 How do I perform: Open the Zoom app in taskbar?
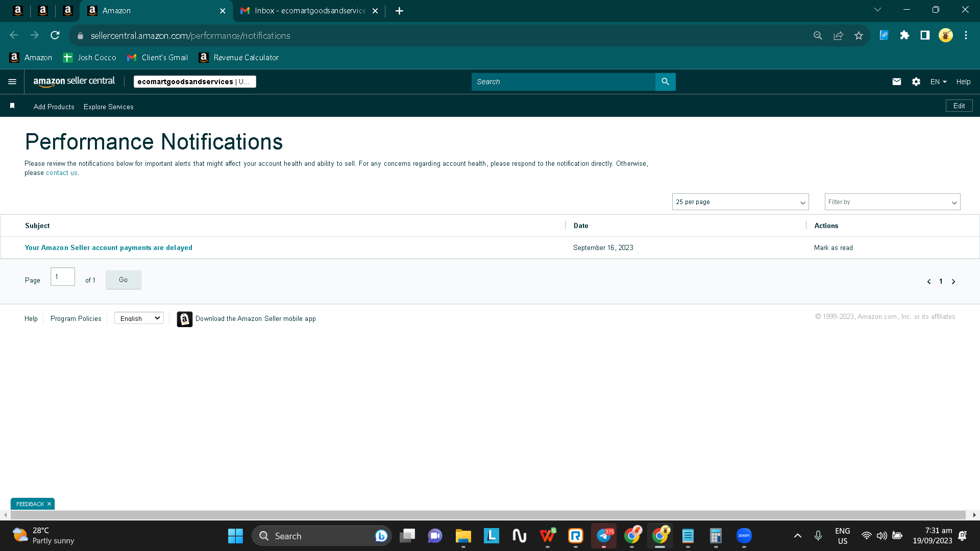[744, 536]
